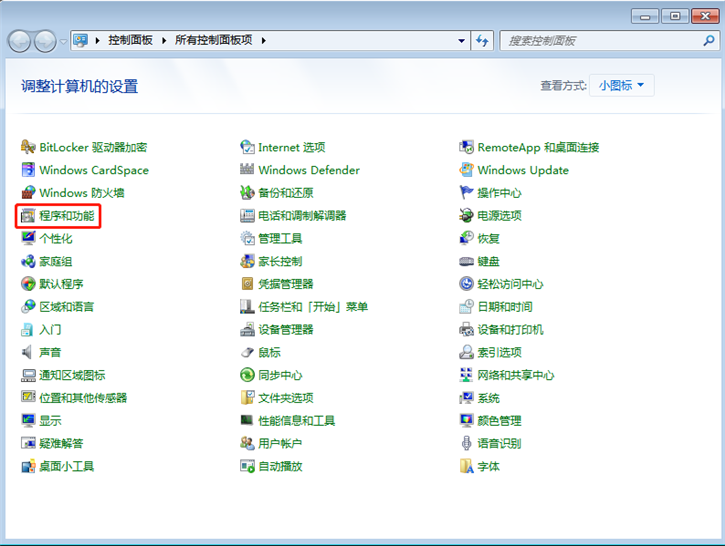The height and width of the screenshot is (546, 725).
Task: Open the 程序和功能 link
Action: (x=67, y=216)
